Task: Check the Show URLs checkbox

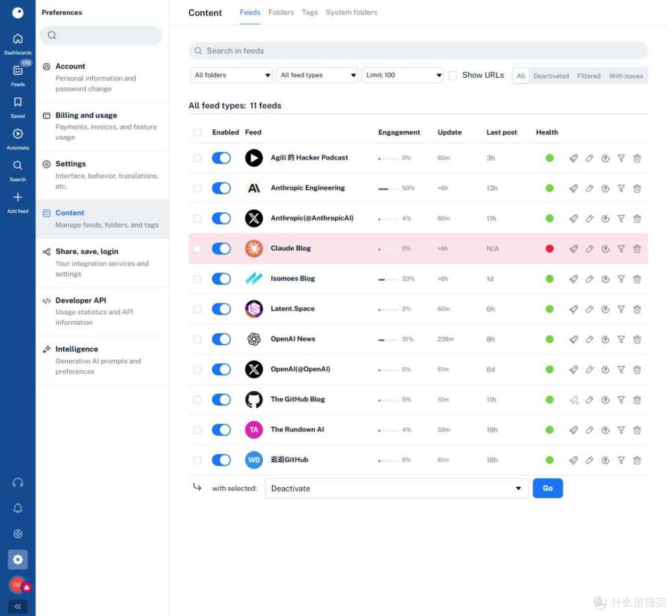Action: 452,75
